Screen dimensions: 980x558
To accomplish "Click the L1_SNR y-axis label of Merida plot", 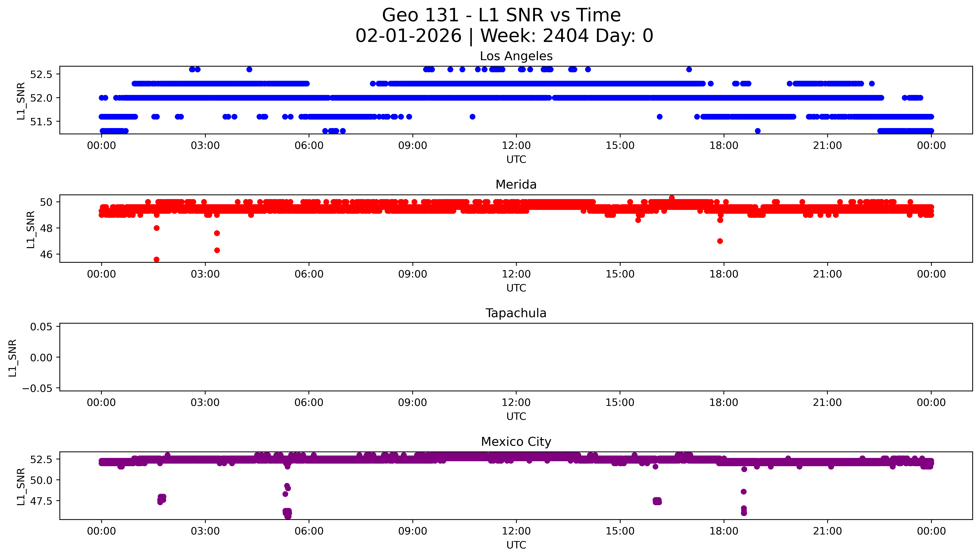I will point(31,229).
